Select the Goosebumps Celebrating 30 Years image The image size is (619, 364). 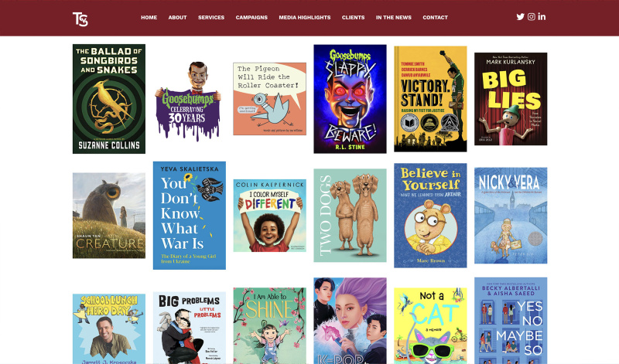[188, 101]
